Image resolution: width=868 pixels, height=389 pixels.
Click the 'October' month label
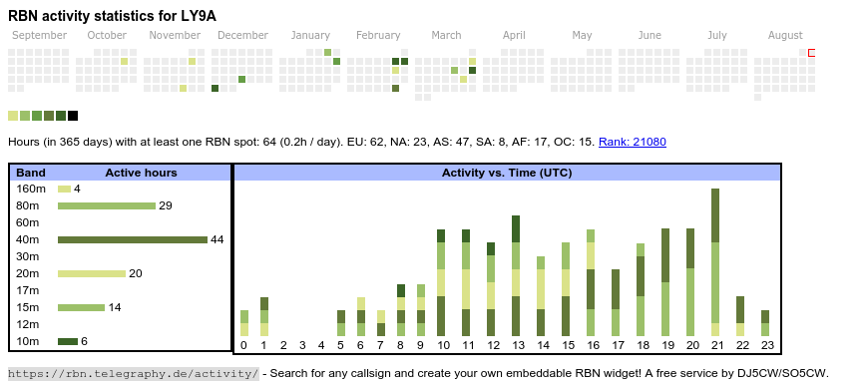(x=107, y=36)
